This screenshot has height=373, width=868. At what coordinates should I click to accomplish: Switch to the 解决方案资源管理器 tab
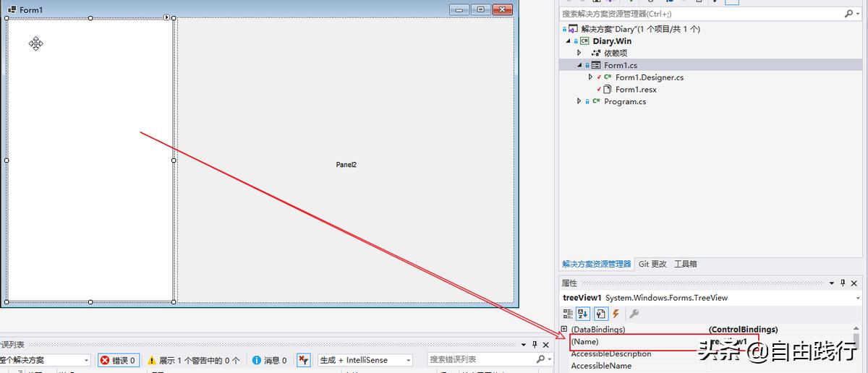pos(597,264)
